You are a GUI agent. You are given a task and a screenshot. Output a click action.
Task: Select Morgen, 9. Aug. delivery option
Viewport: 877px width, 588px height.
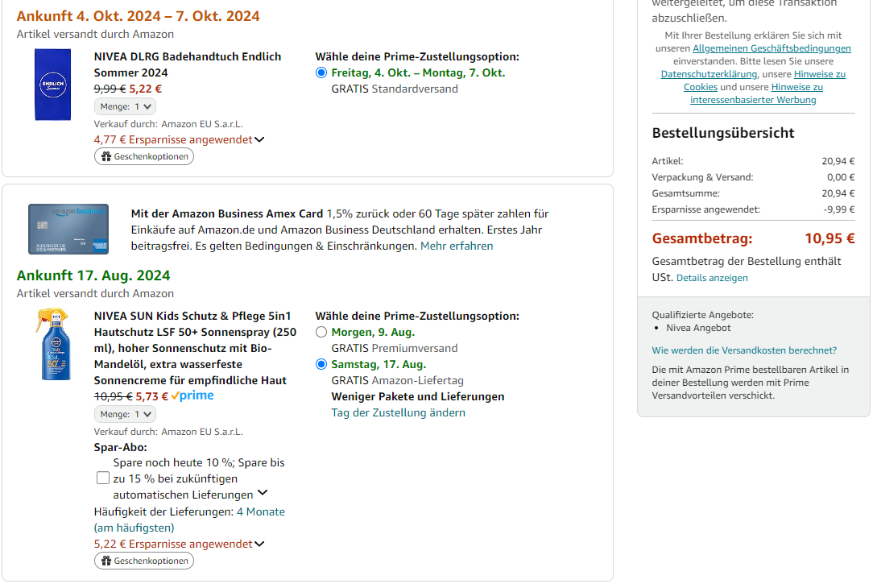coord(321,333)
